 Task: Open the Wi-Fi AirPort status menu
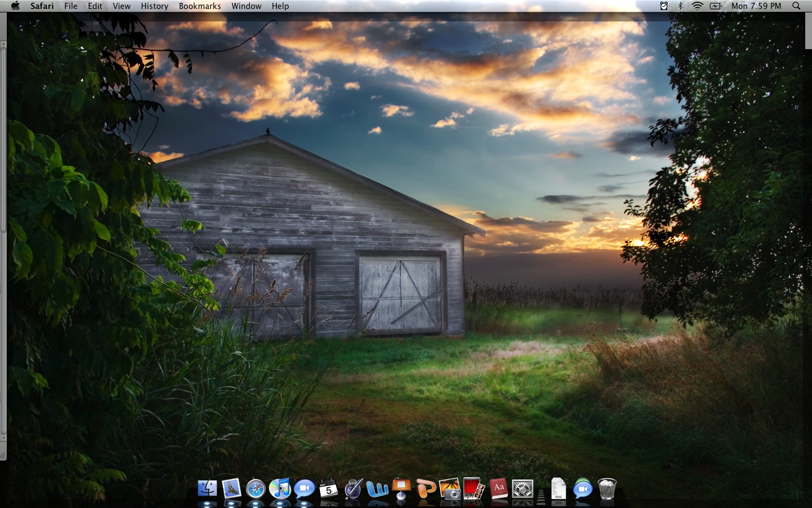tap(698, 6)
